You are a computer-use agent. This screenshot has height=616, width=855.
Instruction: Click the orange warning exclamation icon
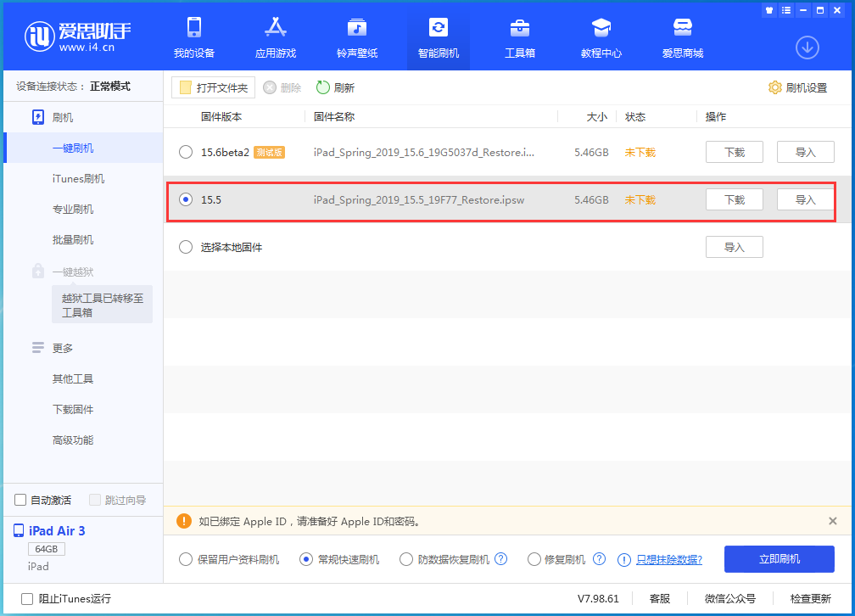point(184,521)
